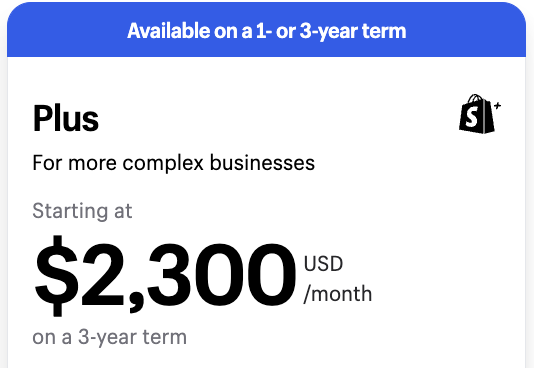Screen dimensions: 534x368
Task: Click the word term in the bottom note
Action: 164,337
